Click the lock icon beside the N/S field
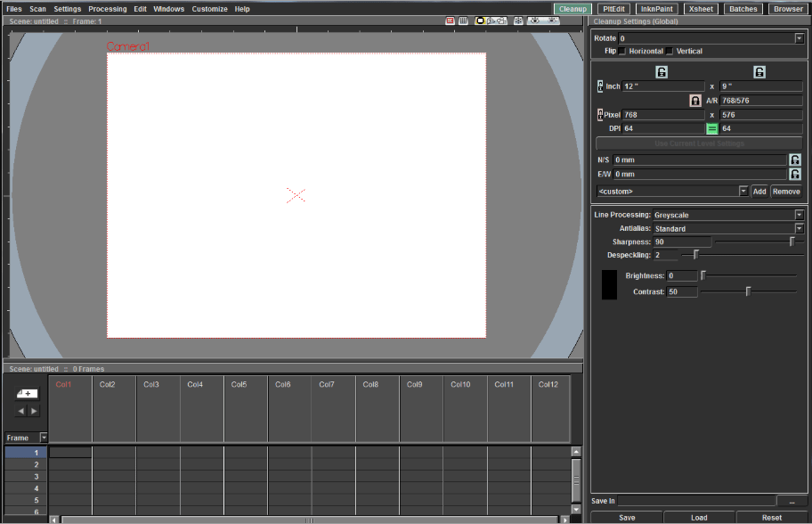This screenshot has height=524, width=812. [x=794, y=160]
